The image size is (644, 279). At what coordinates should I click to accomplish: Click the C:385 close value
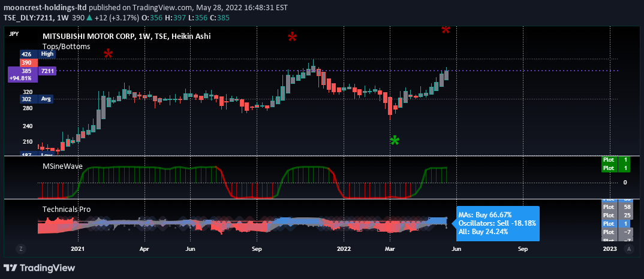[x=218, y=17]
